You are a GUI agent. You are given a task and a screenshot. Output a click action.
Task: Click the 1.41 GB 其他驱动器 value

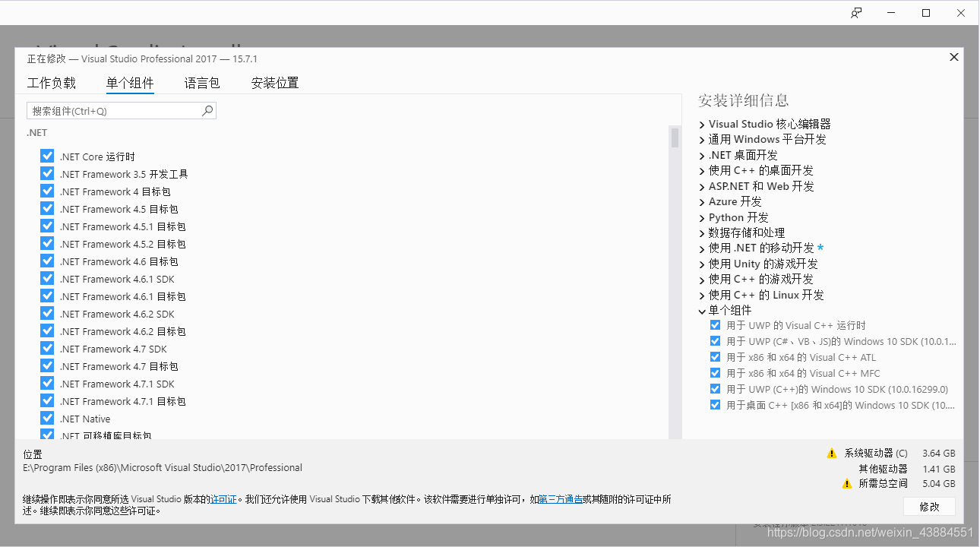pyautogui.click(x=939, y=469)
